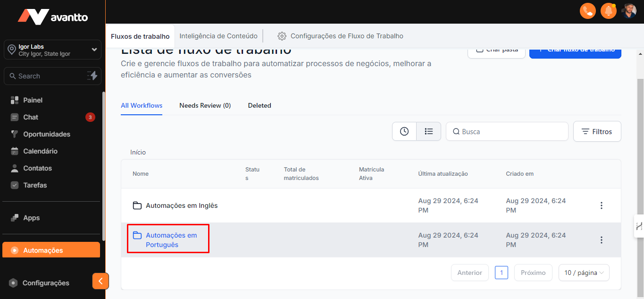Screen dimensions: 644x299
Task: Open Oportunidades from the sidebar
Action: point(46,134)
